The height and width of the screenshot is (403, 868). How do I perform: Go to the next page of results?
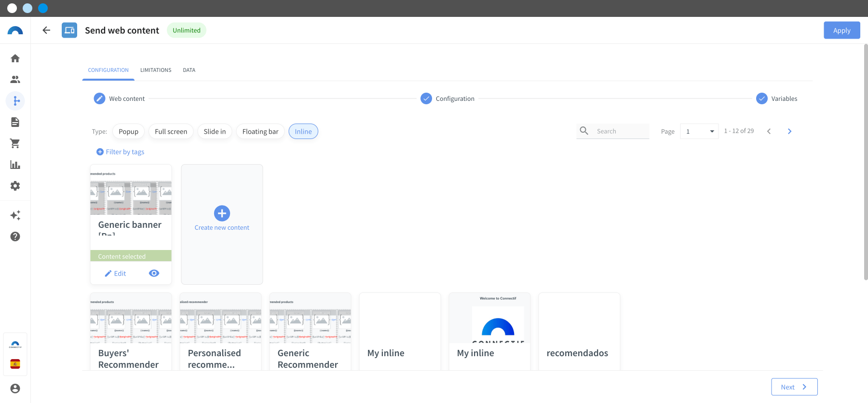pyautogui.click(x=789, y=131)
